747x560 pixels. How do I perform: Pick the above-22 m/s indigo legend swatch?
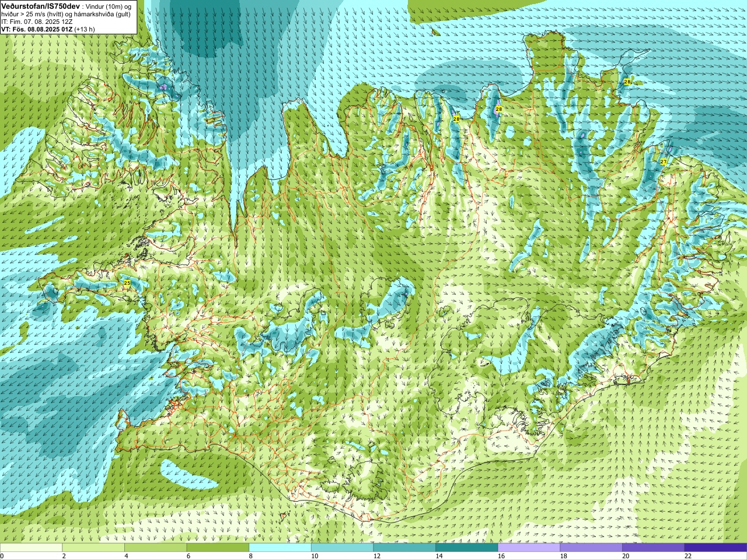[715, 548]
